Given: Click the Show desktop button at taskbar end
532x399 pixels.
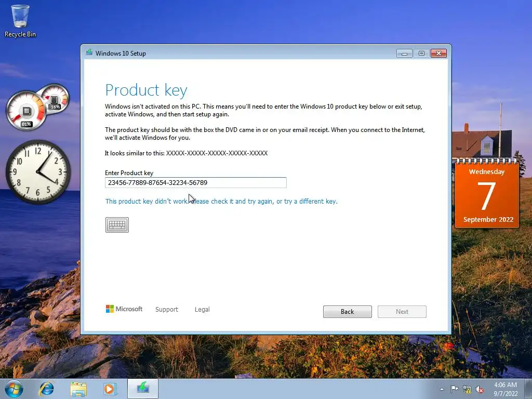Looking at the screenshot, I should click(528, 389).
